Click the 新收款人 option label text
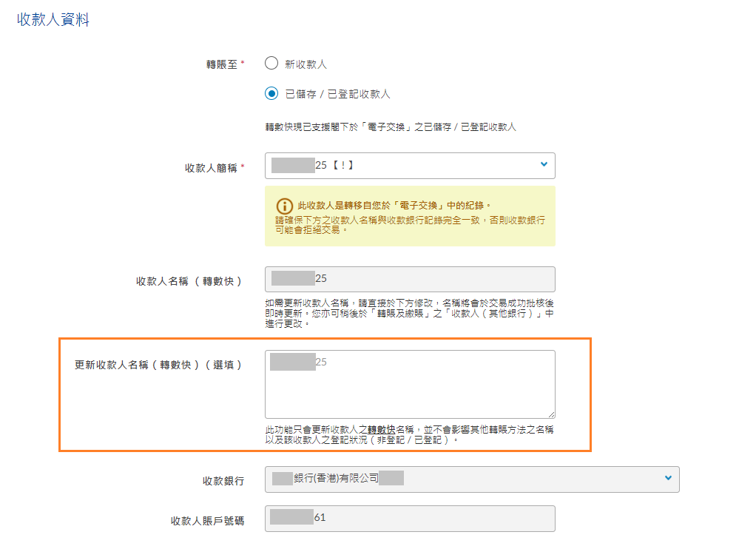The height and width of the screenshot is (549, 756). pos(306,64)
